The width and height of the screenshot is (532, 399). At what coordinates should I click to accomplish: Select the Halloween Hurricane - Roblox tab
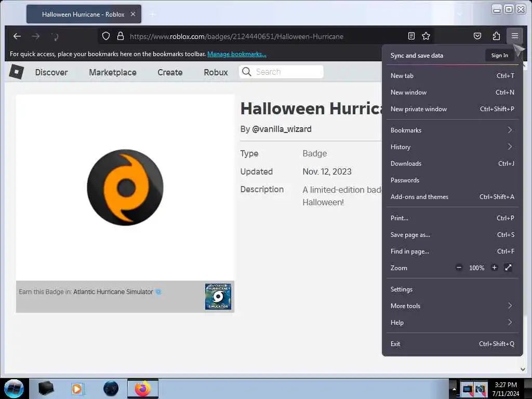click(x=84, y=14)
